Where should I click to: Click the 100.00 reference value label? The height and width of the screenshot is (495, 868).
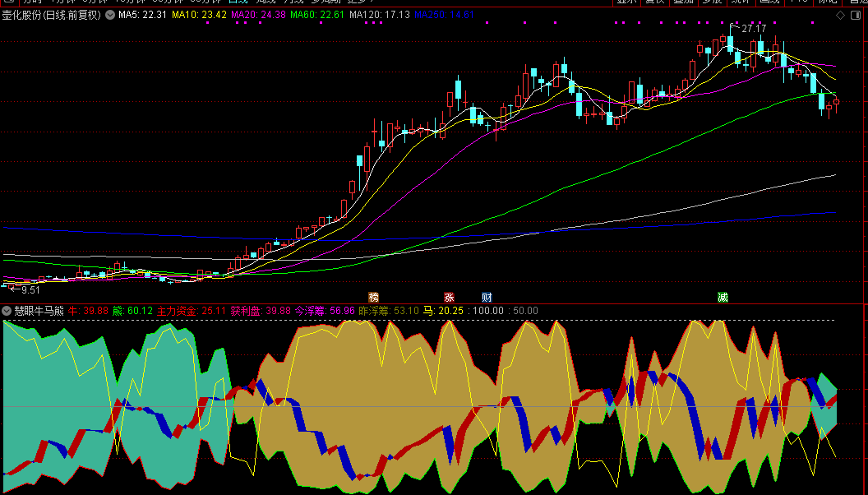pos(487,311)
